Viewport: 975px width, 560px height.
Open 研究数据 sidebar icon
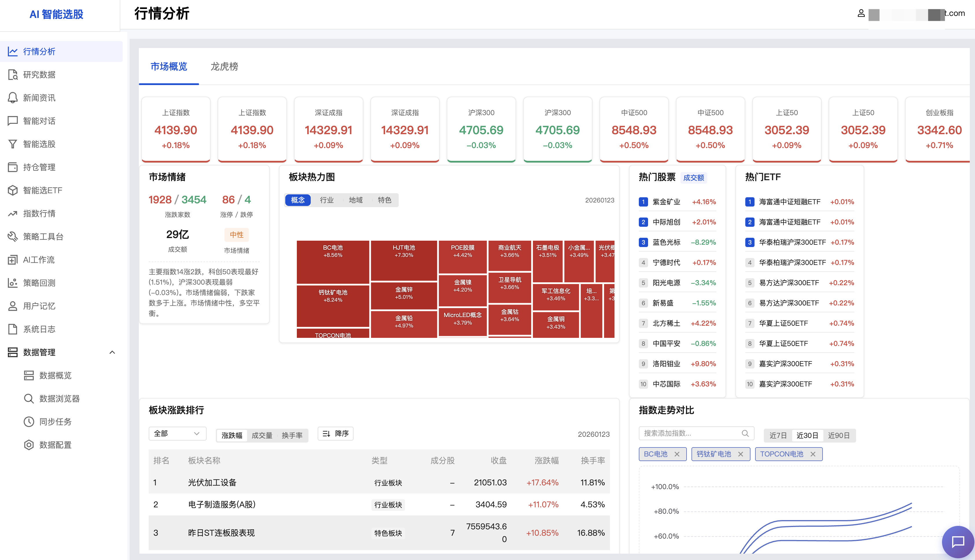[x=13, y=75]
